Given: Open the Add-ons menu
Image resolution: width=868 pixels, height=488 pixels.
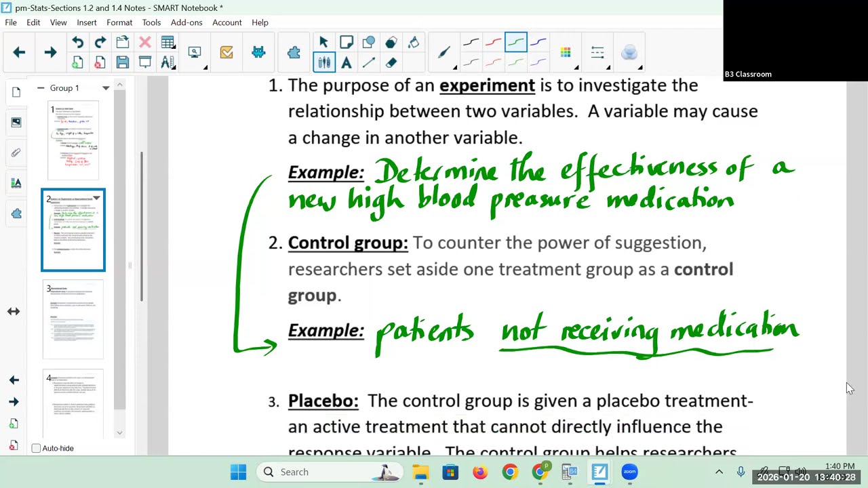Looking at the screenshot, I should (186, 22).
